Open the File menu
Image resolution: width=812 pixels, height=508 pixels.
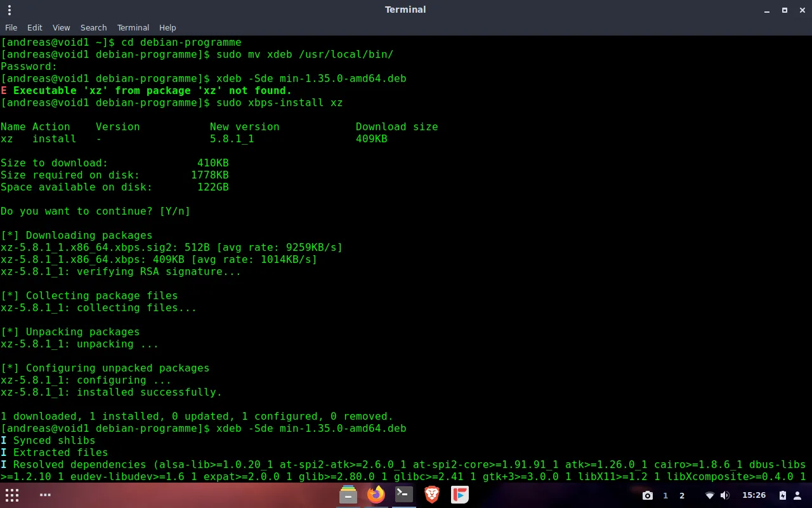point(11,27)
